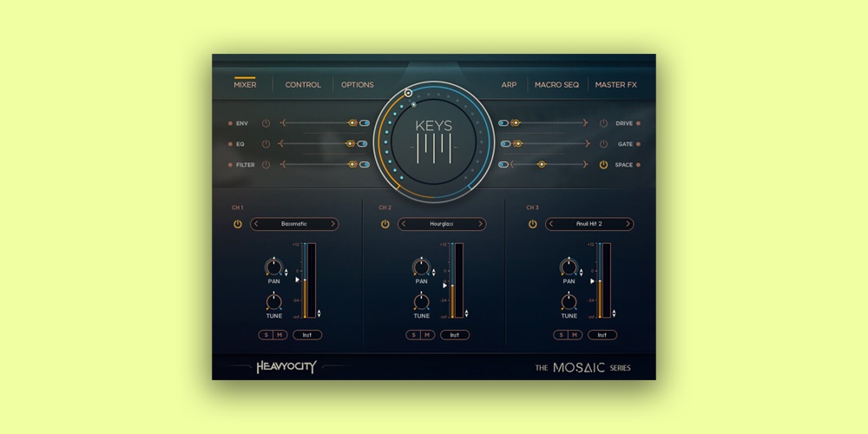868x434 pixels.
Task: Select next sound after Anvil Hit 2
Action: click(628, 224)
